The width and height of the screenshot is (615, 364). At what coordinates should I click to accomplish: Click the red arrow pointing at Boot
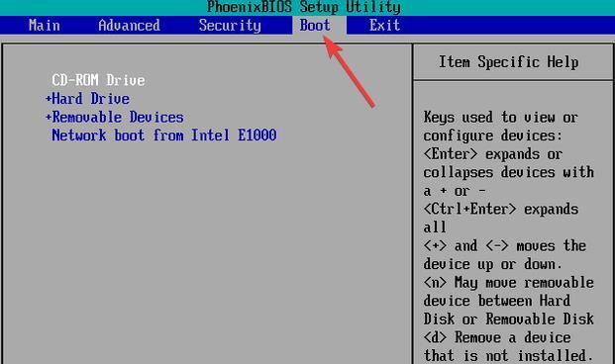click(348, 70)
